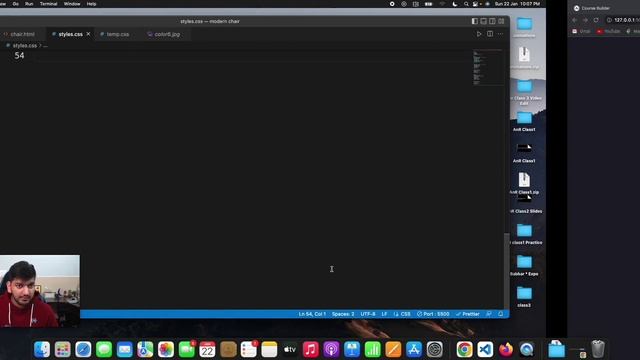Open Spotlight search in menu bar

(466, 4)
